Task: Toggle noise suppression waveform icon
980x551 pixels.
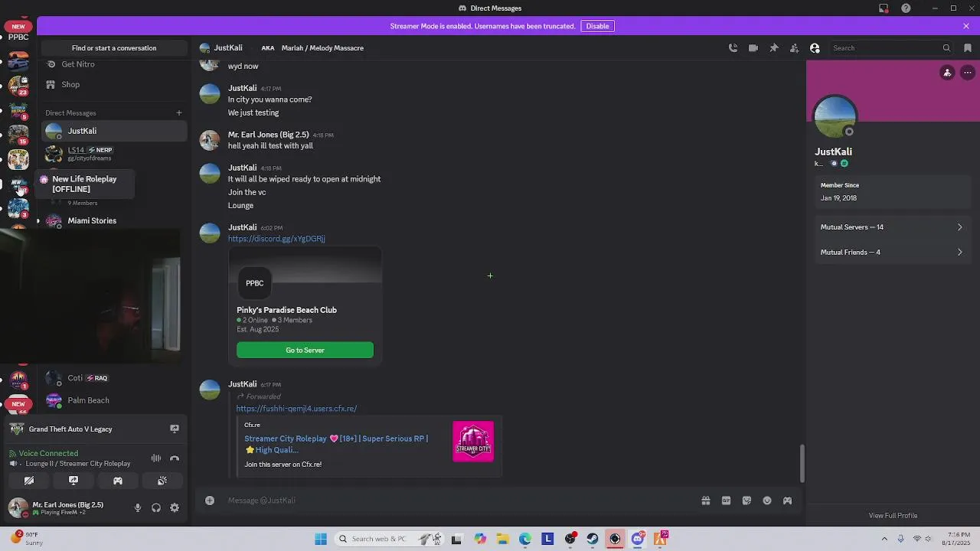Action: pos(156,458)
